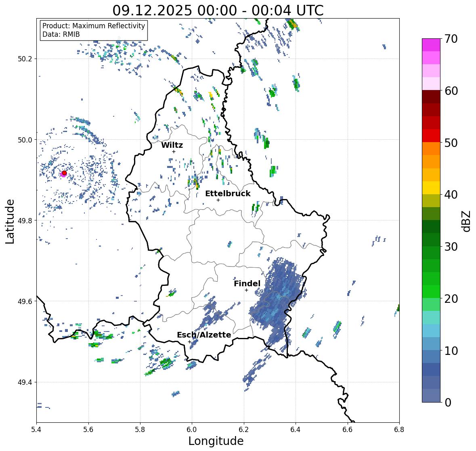Click the Longitude axis label
This screenshot has width=476, height=451.
tap(216, 441)
